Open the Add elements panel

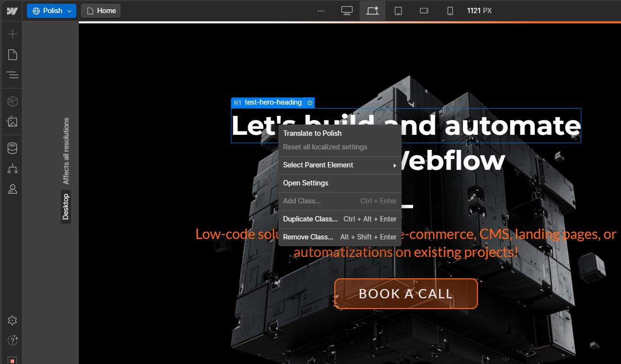tap(13, 34)
